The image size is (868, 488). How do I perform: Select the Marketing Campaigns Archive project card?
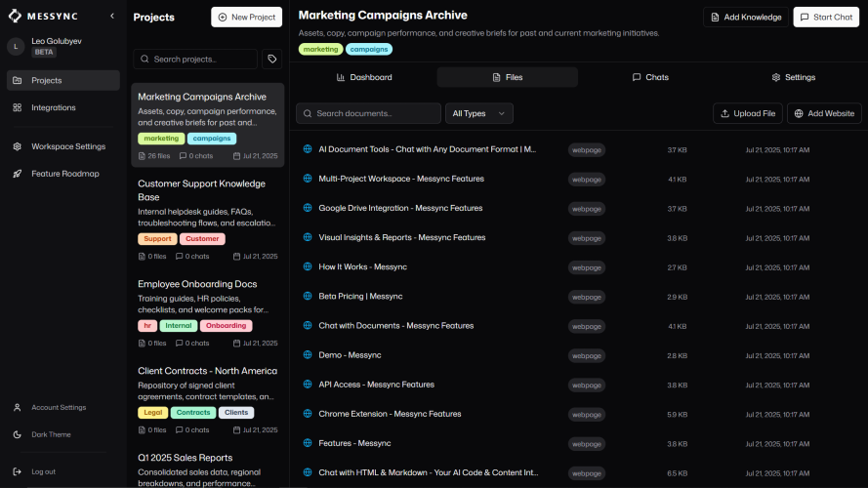(x=208, y=125)
